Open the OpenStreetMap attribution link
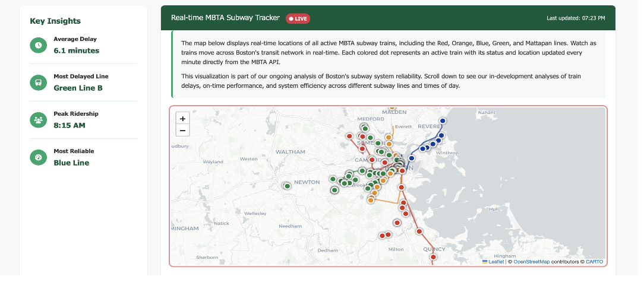The width and height of the screenshot is (644, 292). coord(531,262)
